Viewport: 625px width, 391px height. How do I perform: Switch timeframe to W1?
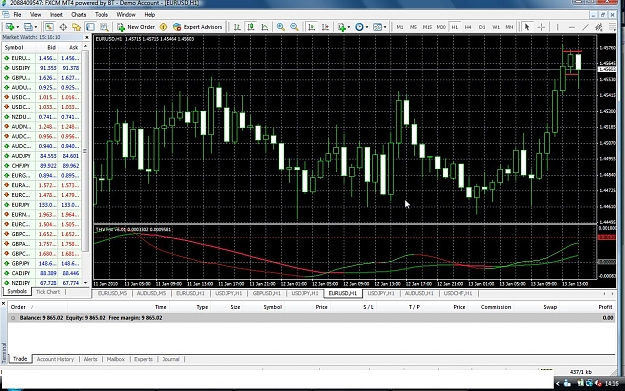click(495, 27)
